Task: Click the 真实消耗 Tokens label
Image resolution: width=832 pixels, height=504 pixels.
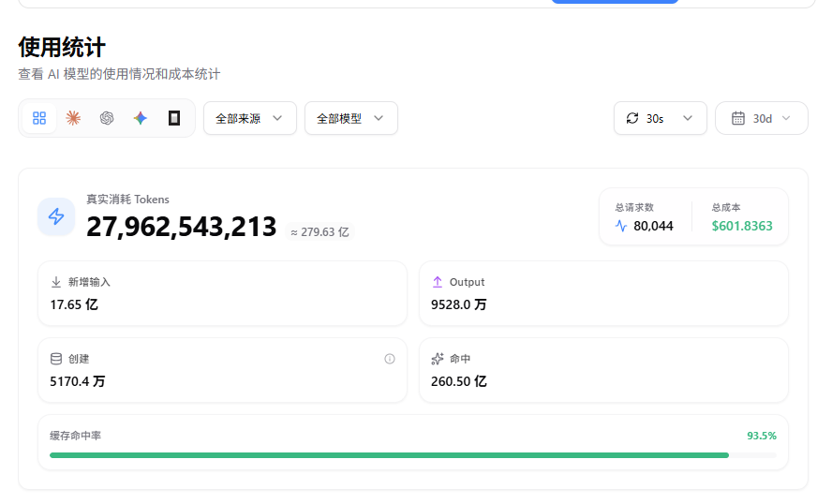Action: (x=127, y=200)
